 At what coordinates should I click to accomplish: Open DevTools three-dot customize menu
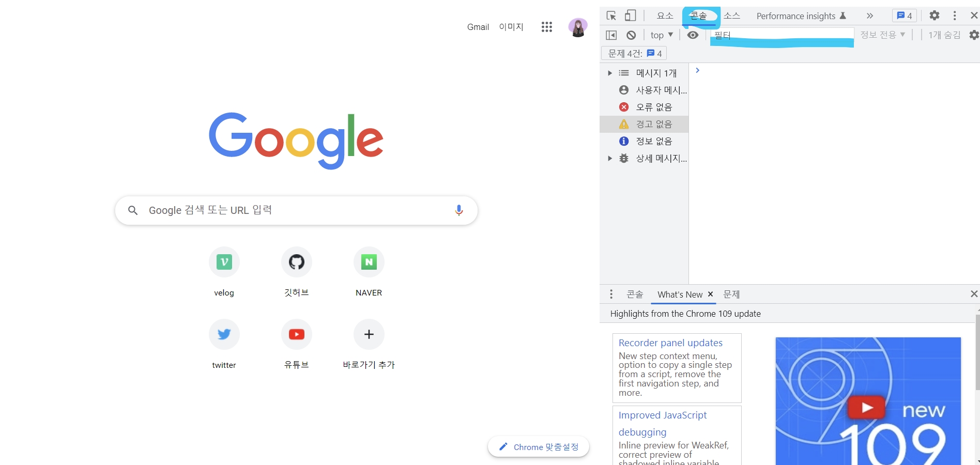[954, 16]
